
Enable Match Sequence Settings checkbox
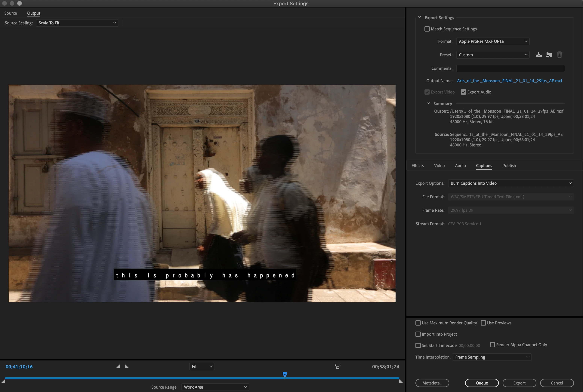click(427, 29)
